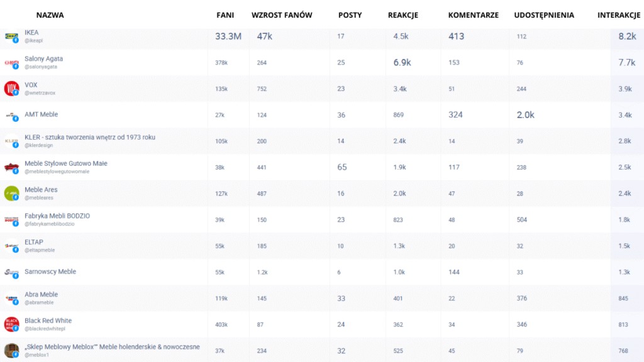Open the Sklep Meblowy Meblox avatar
The width and height of the screenshot is (644, 362).
[11, 351]
